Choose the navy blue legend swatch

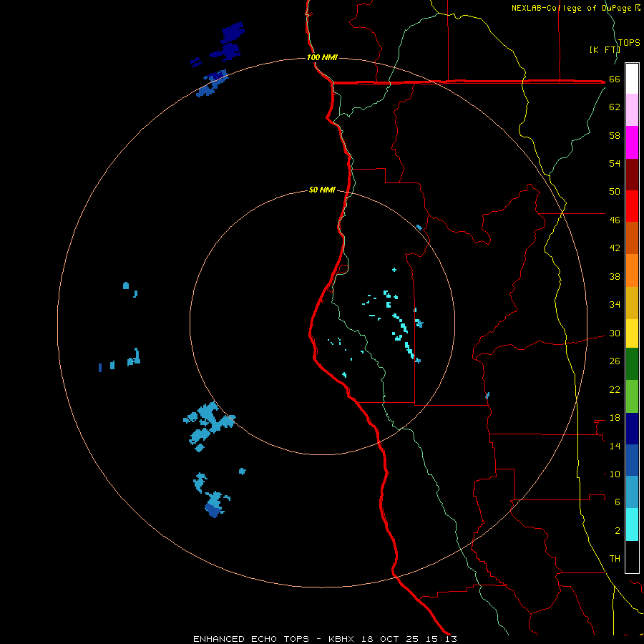point(632,429)
